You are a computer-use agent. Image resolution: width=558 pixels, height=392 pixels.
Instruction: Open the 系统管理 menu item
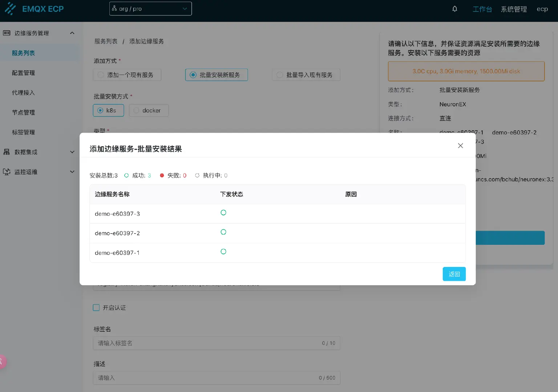(x=514, y=9)
